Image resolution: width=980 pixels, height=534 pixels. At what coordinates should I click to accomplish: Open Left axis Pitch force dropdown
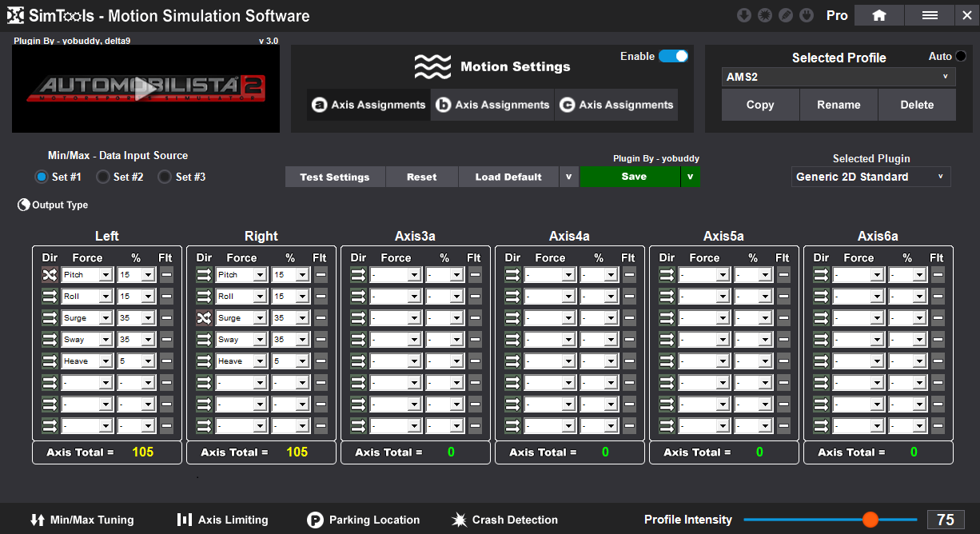tap(86, 275)
